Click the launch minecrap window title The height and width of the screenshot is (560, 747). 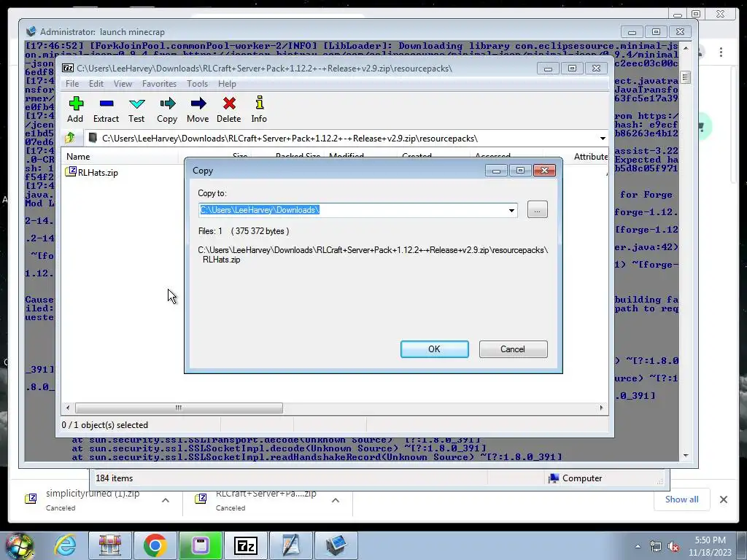tap(102, 32)
